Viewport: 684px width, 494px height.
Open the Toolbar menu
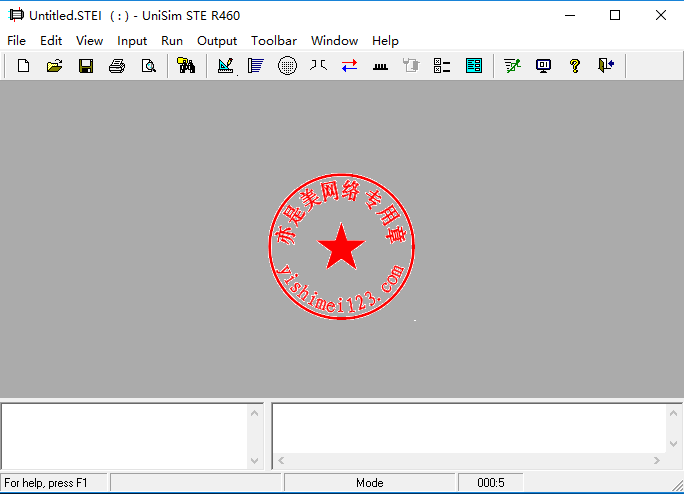(x=274, y=41)
